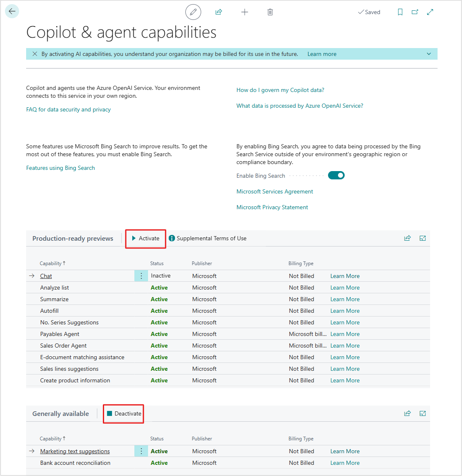Create a new entry with the plus icon
This screenshot has height=476, width=462.
[245, 12]
